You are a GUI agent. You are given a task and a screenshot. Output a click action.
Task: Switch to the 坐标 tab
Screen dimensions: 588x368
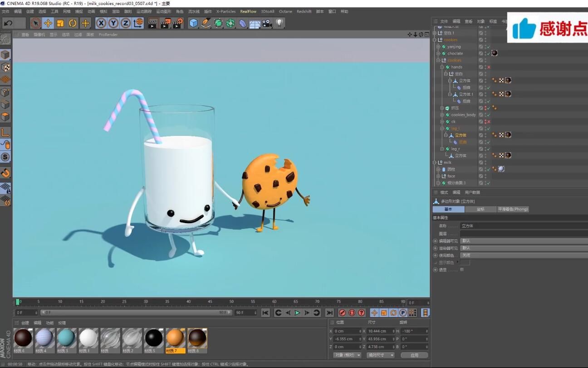[x=480, y=209]
